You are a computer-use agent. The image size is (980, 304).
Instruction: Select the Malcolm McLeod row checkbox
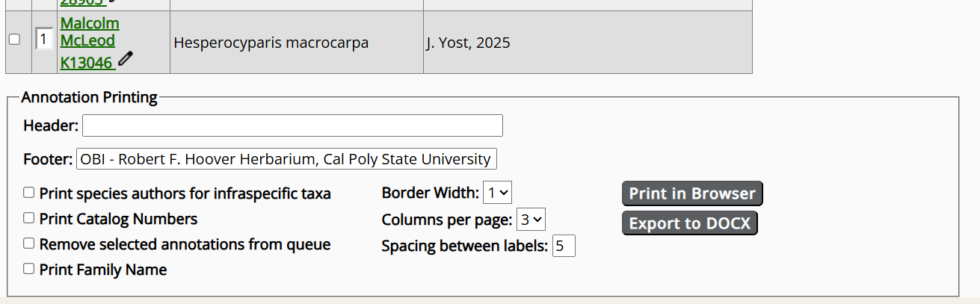(x=14, y=40)
